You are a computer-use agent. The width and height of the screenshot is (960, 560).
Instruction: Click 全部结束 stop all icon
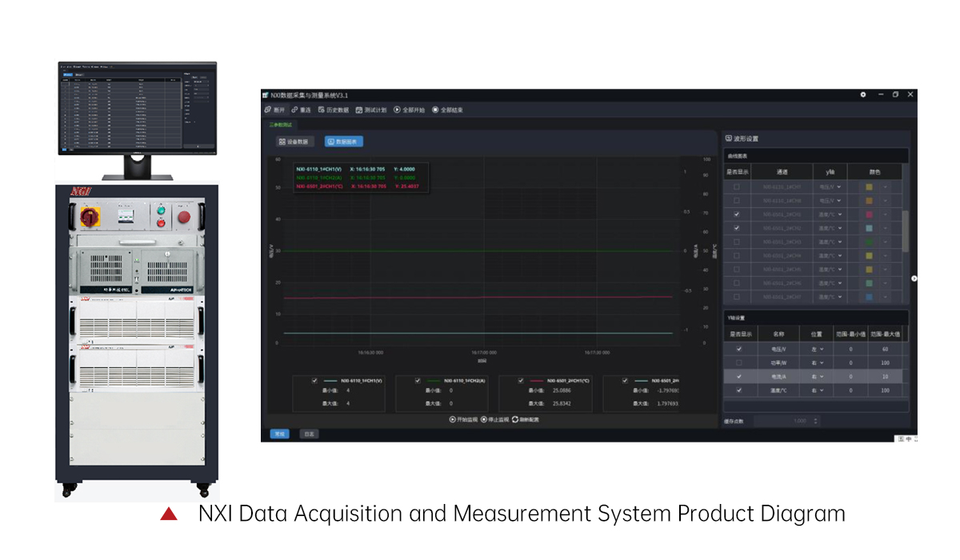(x=435, y=110)
